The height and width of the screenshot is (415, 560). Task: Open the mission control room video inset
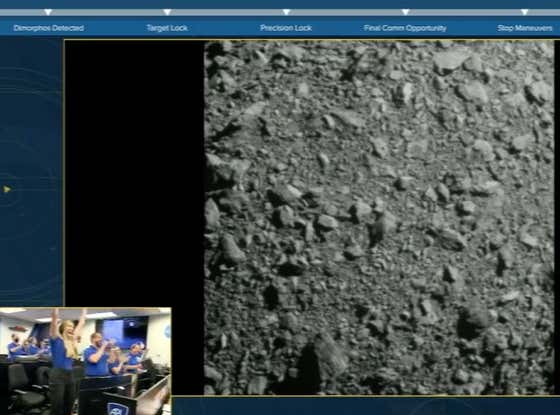point(85,361)
